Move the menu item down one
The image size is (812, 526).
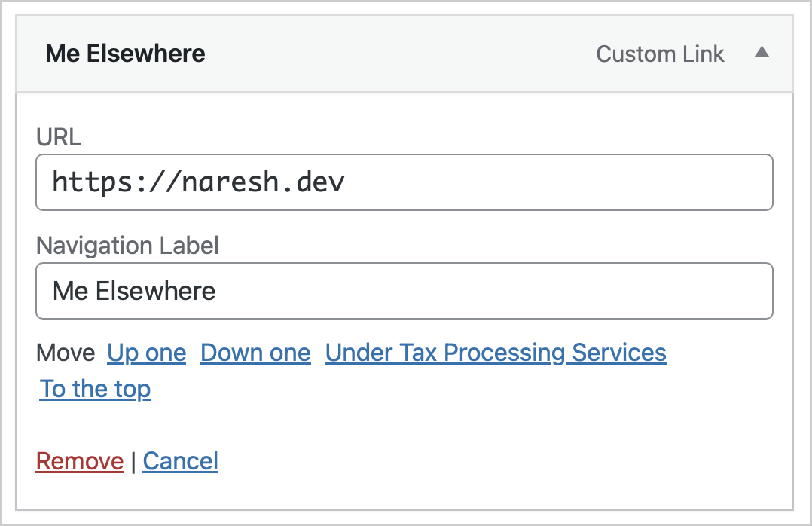255,353
